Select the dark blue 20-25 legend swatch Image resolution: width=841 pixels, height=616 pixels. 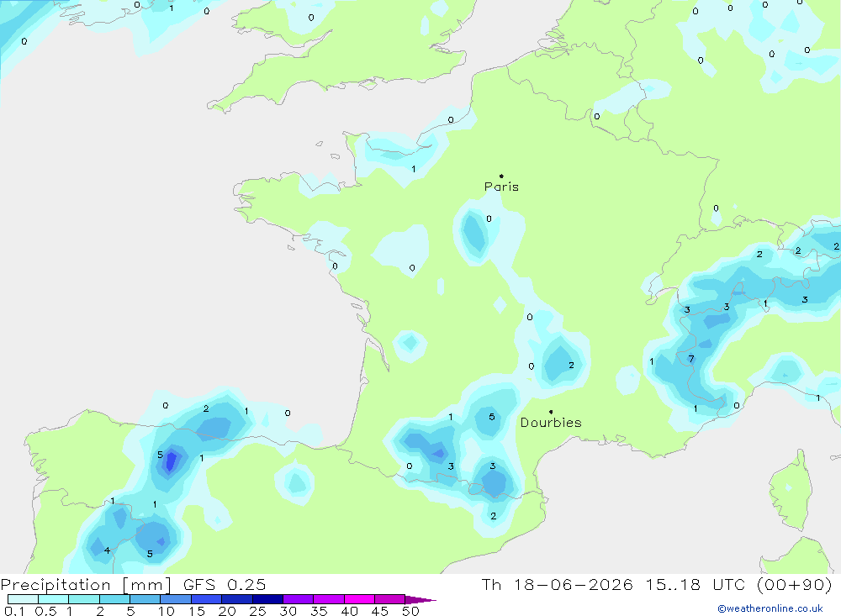click(x=237, y=599)
